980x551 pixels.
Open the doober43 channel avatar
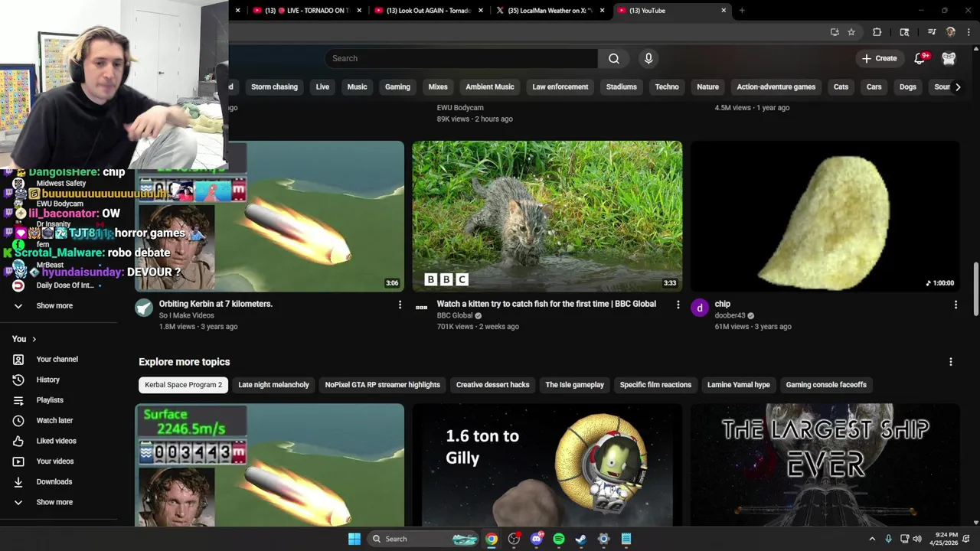tap(700, 308)
